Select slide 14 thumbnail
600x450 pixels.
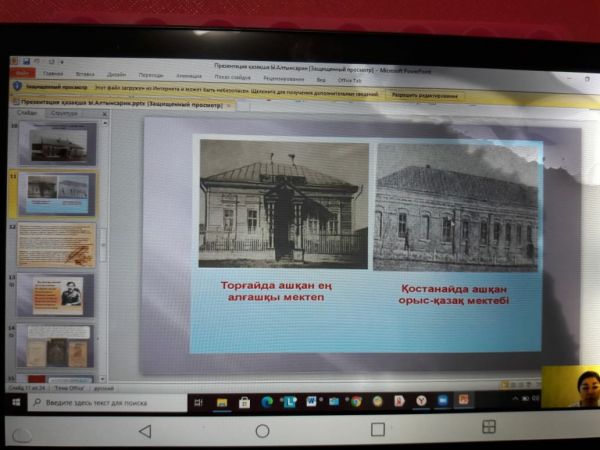[57, 345]
